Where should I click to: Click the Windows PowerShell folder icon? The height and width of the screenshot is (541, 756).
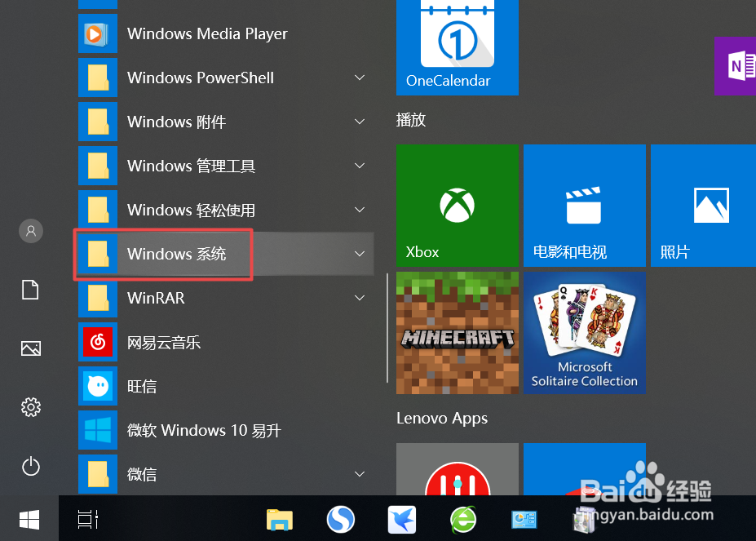98,78
